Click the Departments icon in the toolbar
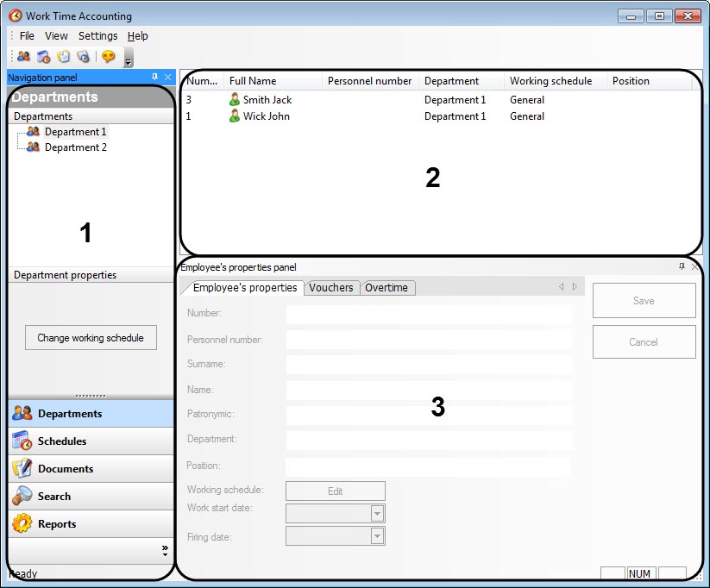The image size is (710, 588). coord(23,57)
